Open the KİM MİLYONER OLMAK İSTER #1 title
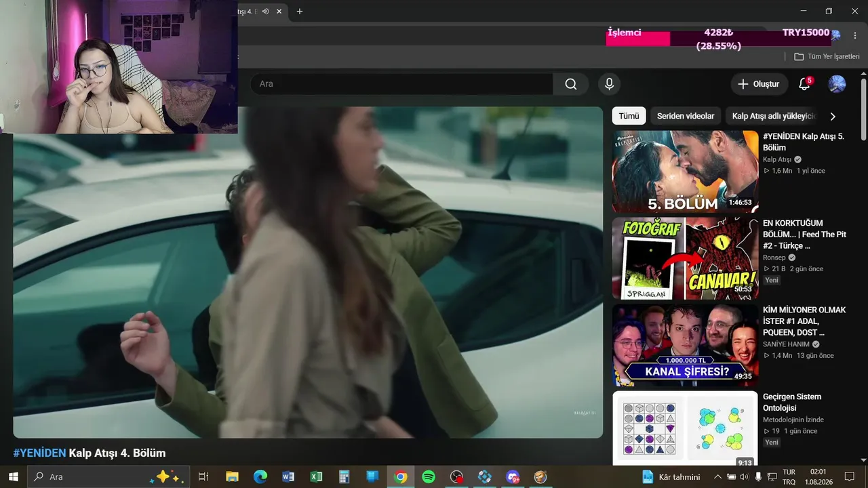 click(804, 321)
